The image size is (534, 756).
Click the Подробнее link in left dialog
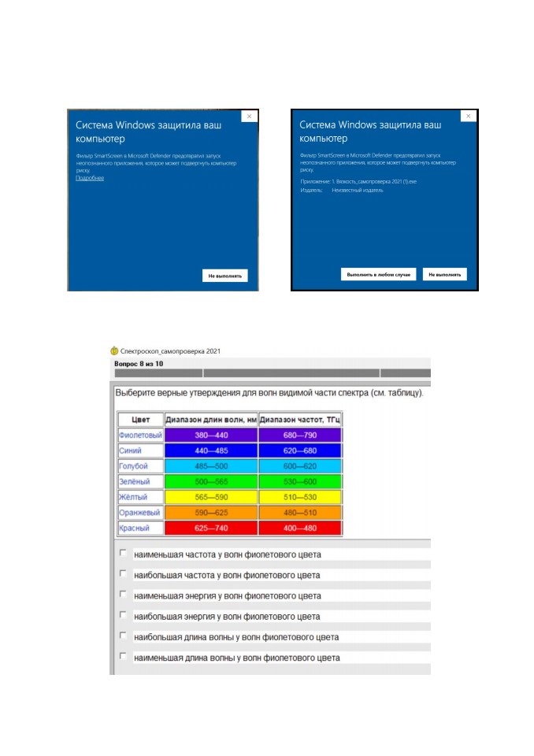click(x=90, y=178)
